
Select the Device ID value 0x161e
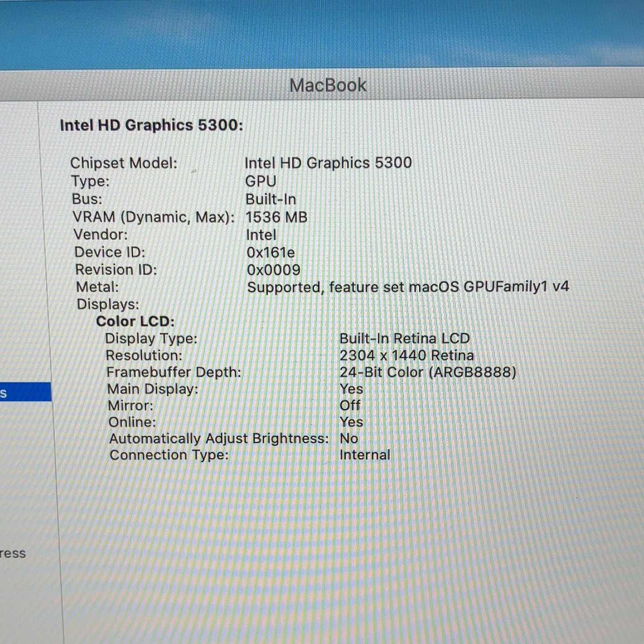click(x=271, y=253)
